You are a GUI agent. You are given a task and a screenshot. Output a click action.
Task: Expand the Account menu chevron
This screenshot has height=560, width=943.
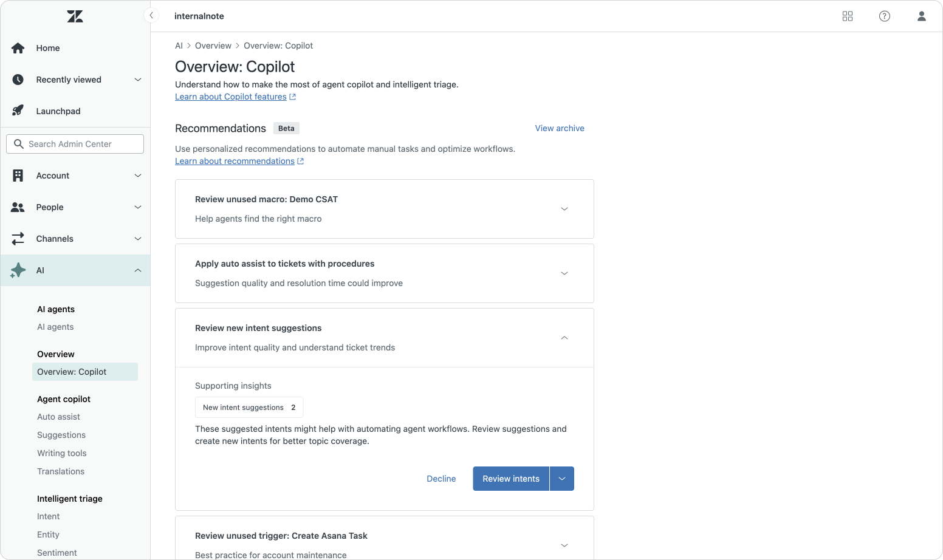138,176
